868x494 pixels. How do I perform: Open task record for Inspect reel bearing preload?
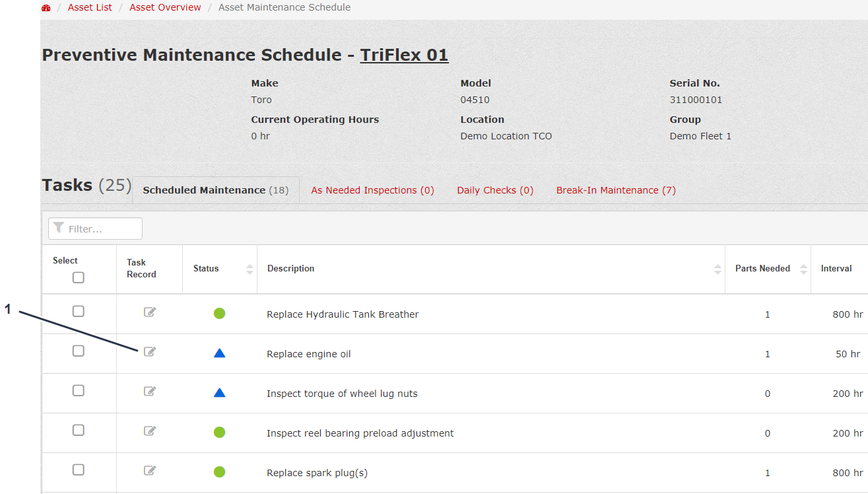click(x=150, y=431)
